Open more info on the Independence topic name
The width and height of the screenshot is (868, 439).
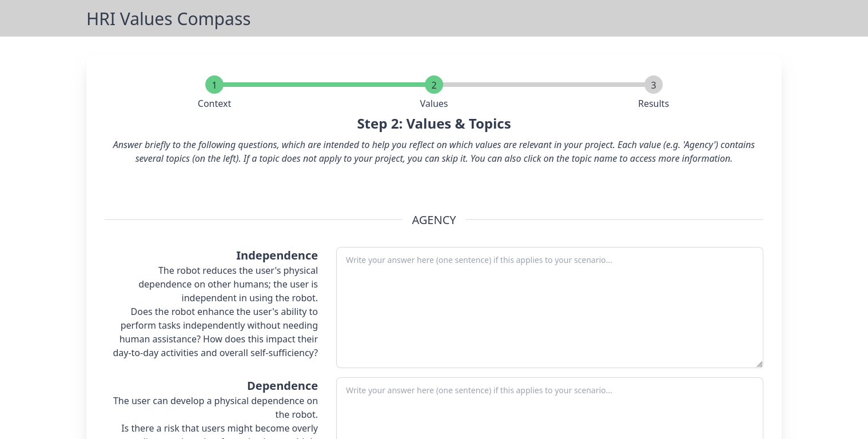(x=277, y=256)
